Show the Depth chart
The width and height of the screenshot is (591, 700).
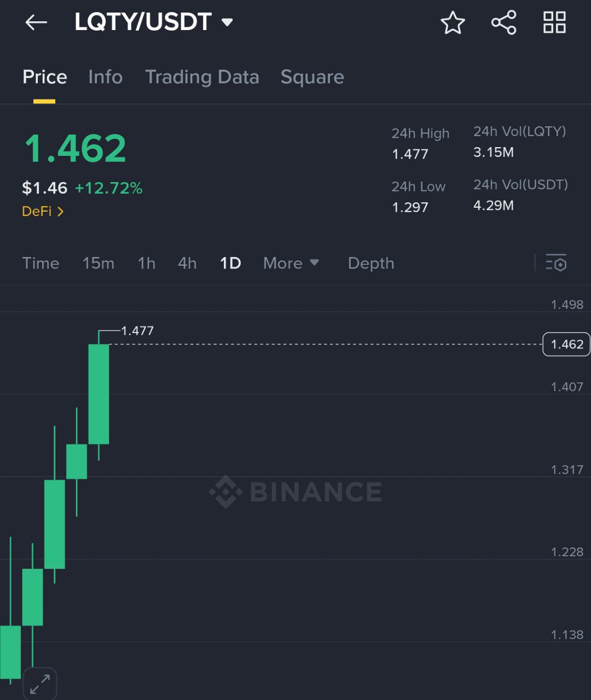371,263
